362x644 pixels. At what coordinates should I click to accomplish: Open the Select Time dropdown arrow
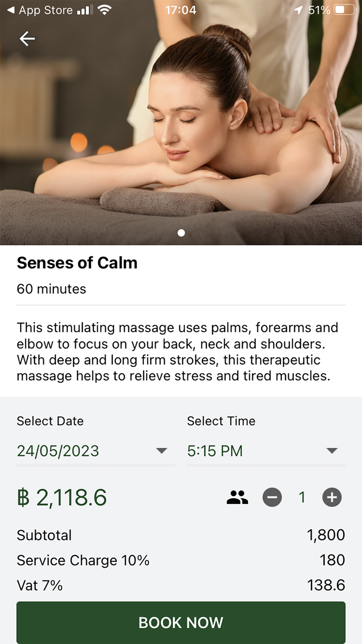pyautogui.click(x=332, y=451)
